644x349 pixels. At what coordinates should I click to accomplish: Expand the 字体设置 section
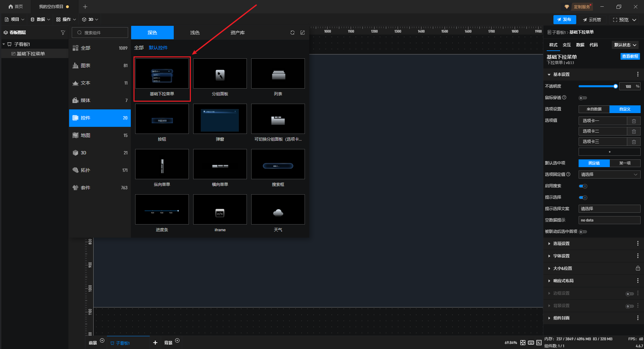(x=561, y=256)
